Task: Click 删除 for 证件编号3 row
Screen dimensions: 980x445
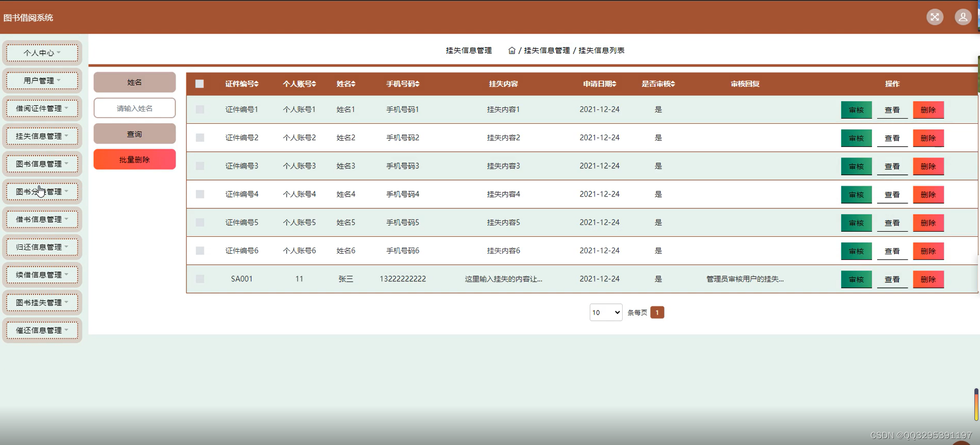Action: click(x=928, y=166)
